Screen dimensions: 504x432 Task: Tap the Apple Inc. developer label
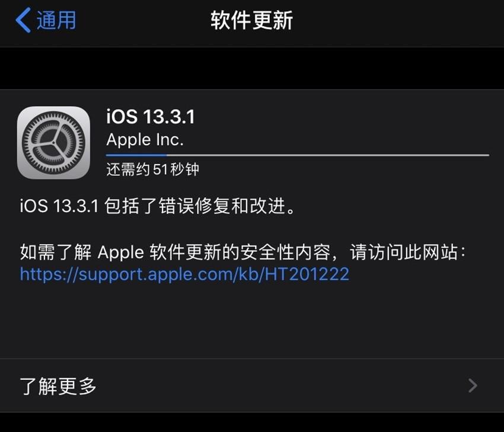click(145, 140)
